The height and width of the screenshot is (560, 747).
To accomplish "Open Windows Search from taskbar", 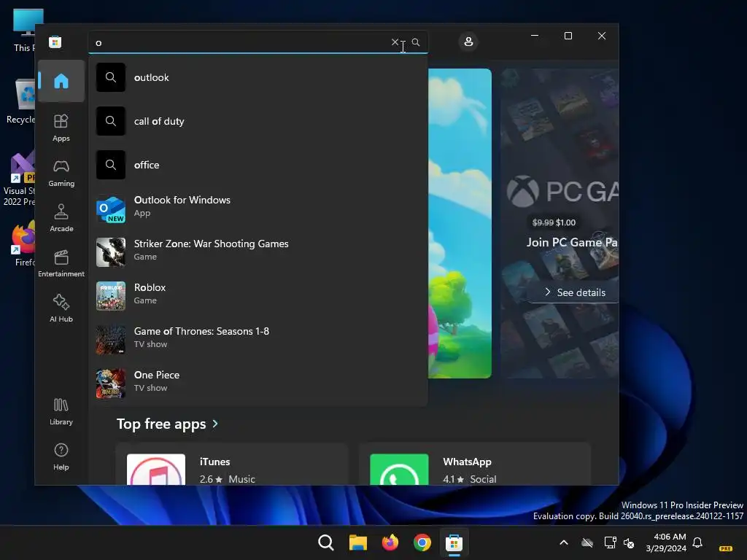I will click(326, 542).
